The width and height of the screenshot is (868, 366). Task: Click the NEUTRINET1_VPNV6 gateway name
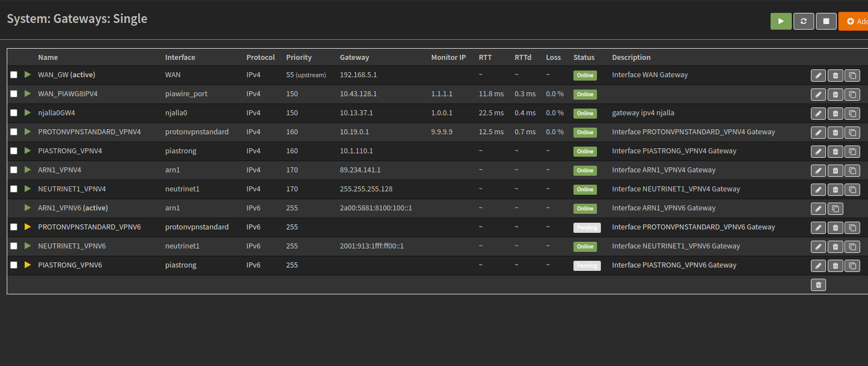[72, 246]
